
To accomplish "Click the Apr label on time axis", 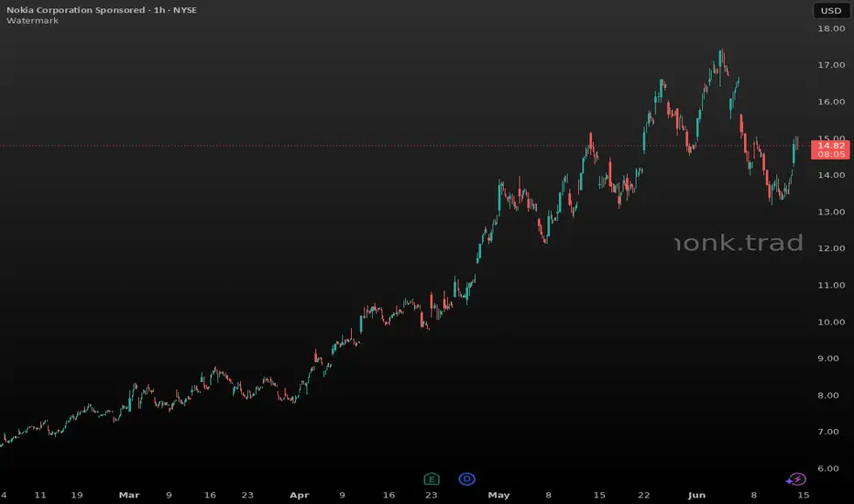I will point(299,495).
